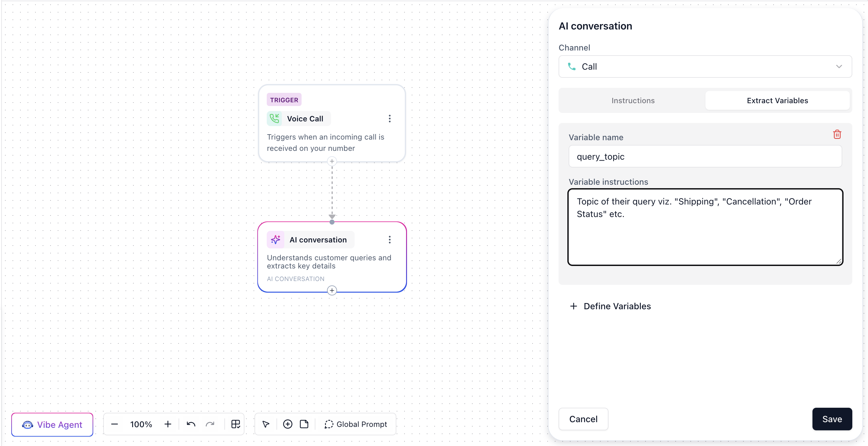
Task: Open Voice Call node three-dot menu
Action: click(x=389, y=119)
